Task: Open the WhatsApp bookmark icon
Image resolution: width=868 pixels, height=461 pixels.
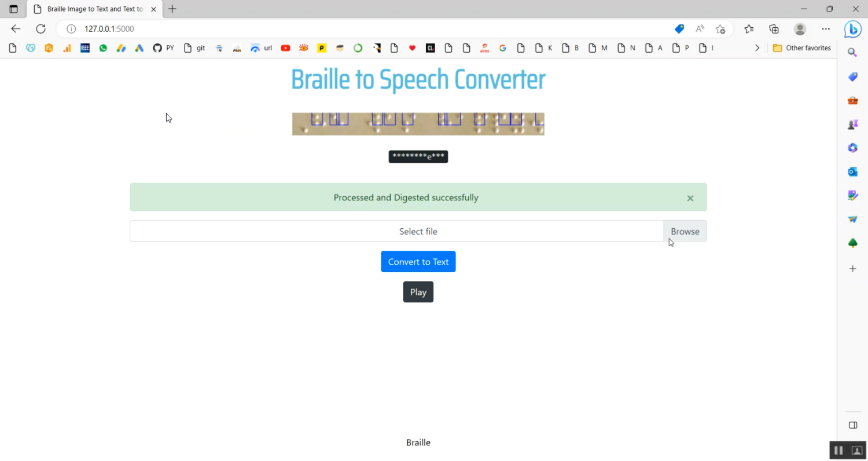Action: [x=103, y=48]
